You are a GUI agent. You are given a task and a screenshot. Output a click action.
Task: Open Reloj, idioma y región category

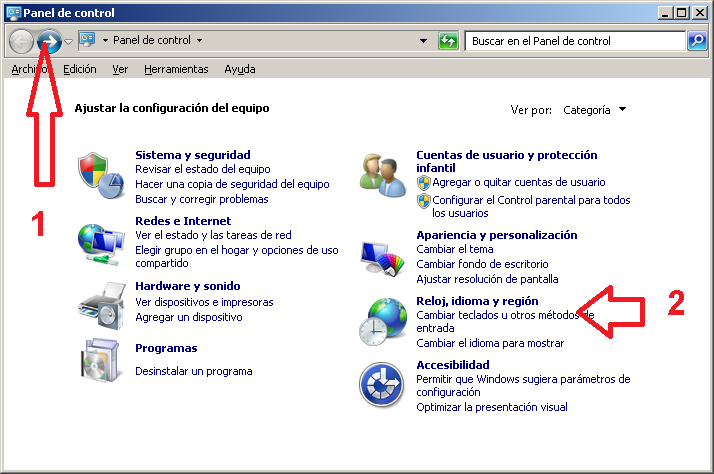point(477,301)
